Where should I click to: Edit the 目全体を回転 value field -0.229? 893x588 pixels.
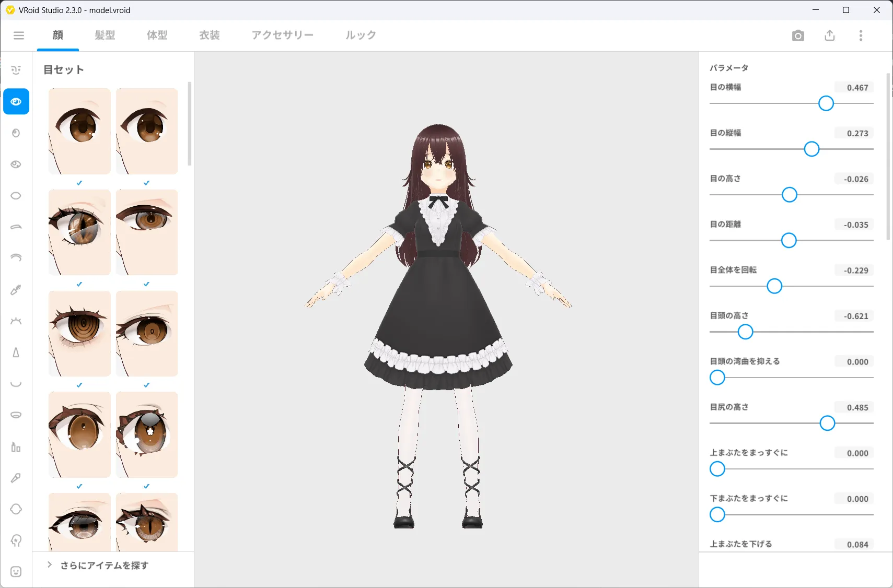pyautogui.click(x=853, y=271)
